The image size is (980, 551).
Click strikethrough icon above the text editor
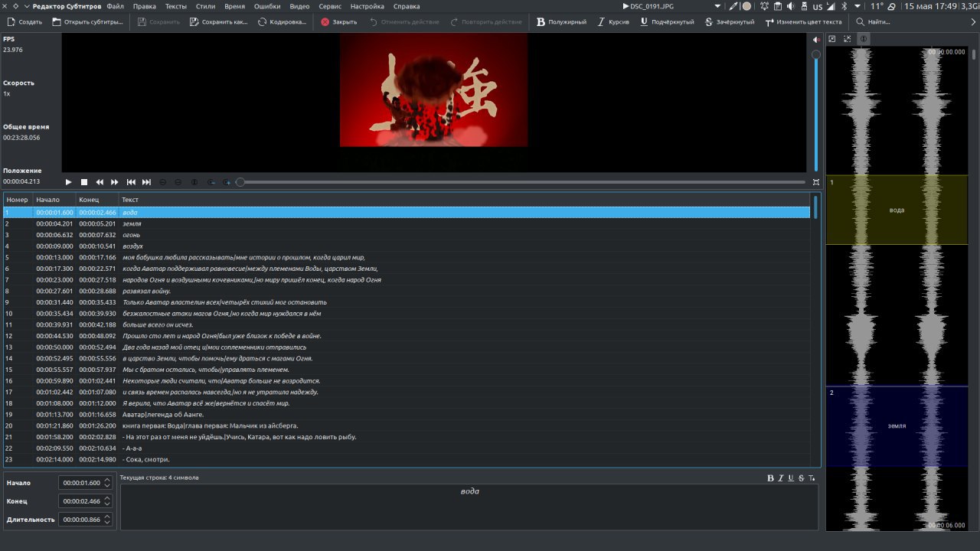point(801,478)
